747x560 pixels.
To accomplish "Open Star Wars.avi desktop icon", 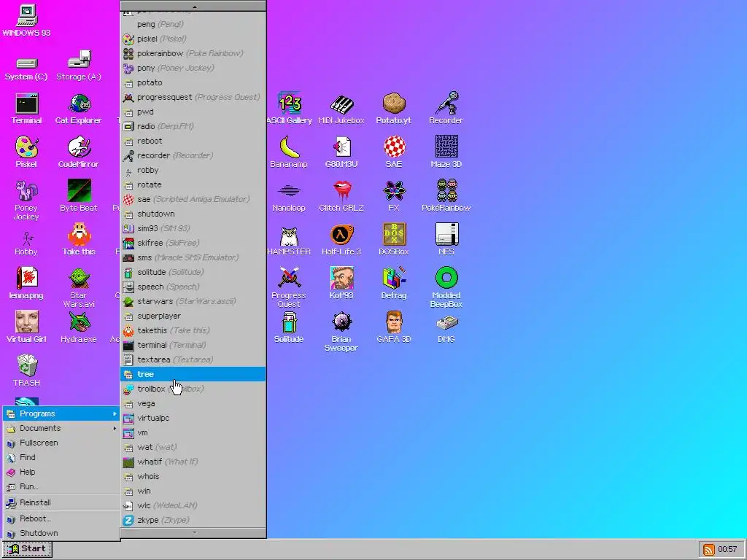I will pyautogui.click(x=79, y=287).
